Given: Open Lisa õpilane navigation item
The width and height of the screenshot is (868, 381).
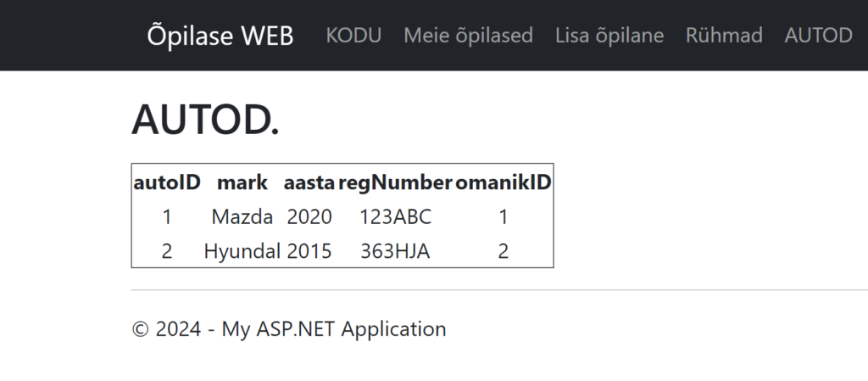Looking at the screenshot, I should (x=609, y=36).
